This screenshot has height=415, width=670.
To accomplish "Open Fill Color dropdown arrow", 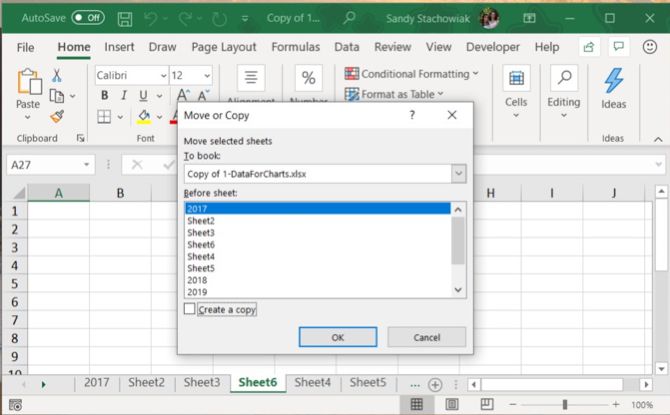I will [x=159, y=117].
